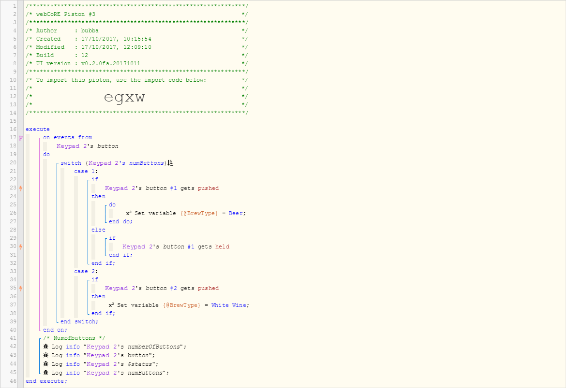The height and width of the screenshot is (392, 570).
Task: Click the "then" keyword on line 36
Action: click(99, 297)
